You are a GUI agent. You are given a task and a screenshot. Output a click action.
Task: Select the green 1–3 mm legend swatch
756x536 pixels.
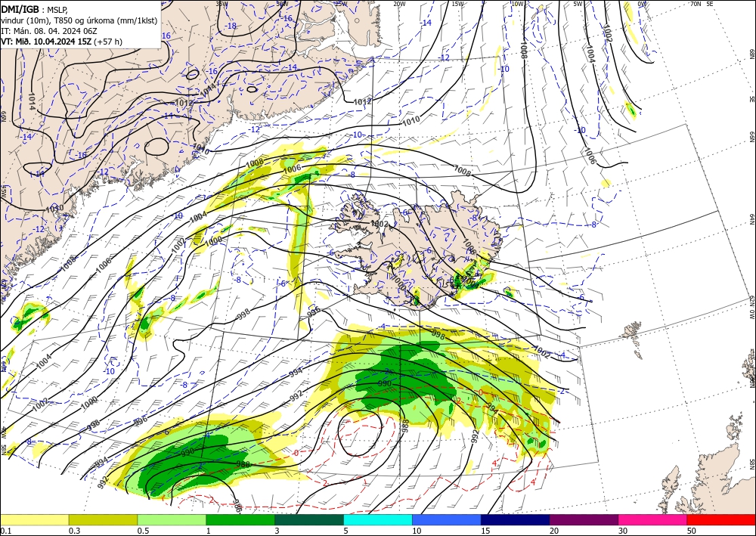[x=240, y=519]
